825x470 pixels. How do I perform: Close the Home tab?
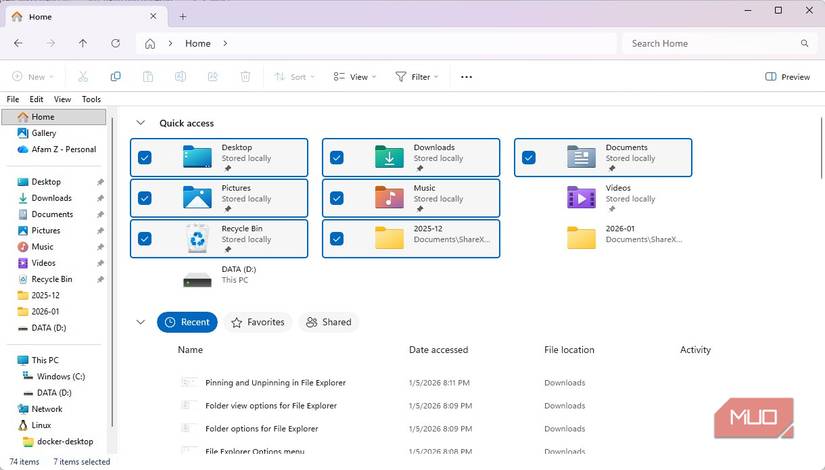pos(153,16)
